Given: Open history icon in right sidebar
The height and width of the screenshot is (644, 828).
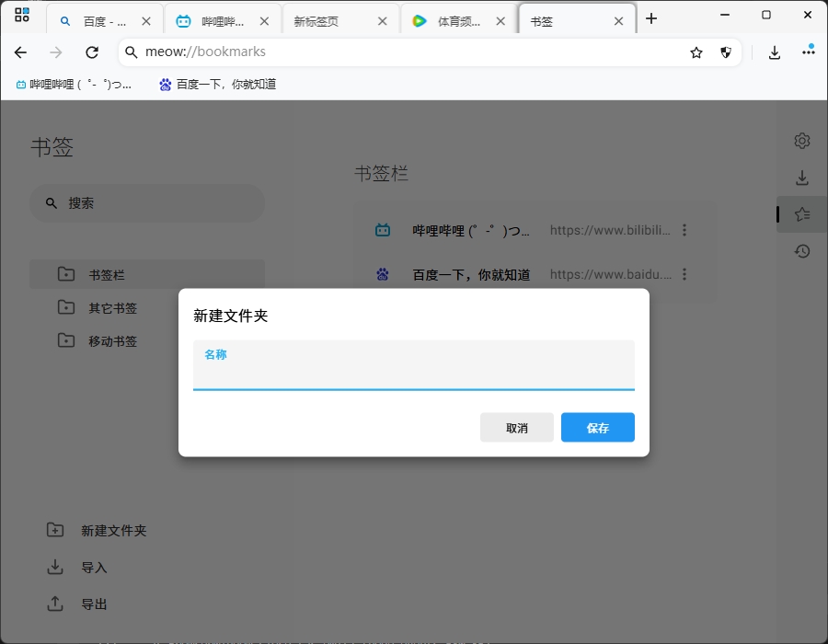Looking at the screenshot, I should click(802, 251).
